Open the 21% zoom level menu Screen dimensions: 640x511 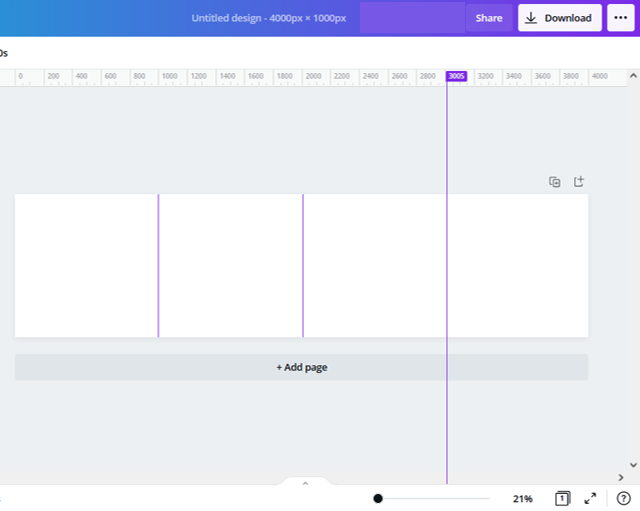522,499
